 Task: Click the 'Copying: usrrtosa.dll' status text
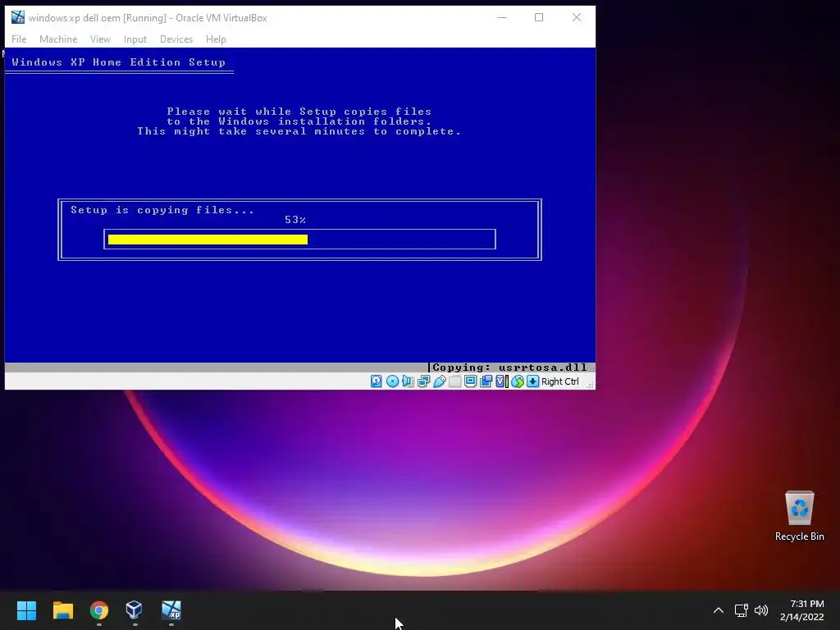[x=509, y=367]
